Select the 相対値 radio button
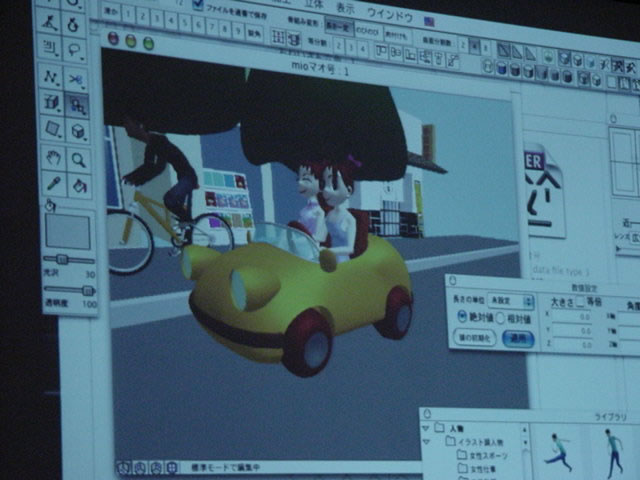This screenshot has width=640, height=480. (501, 318)
